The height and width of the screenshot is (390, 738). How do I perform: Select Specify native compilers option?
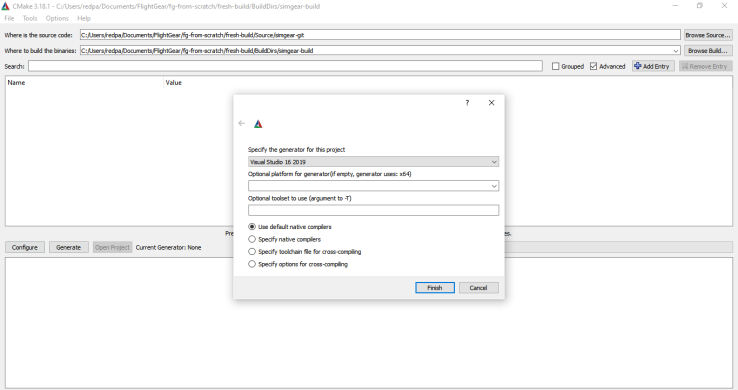click(x=285, y=239)
